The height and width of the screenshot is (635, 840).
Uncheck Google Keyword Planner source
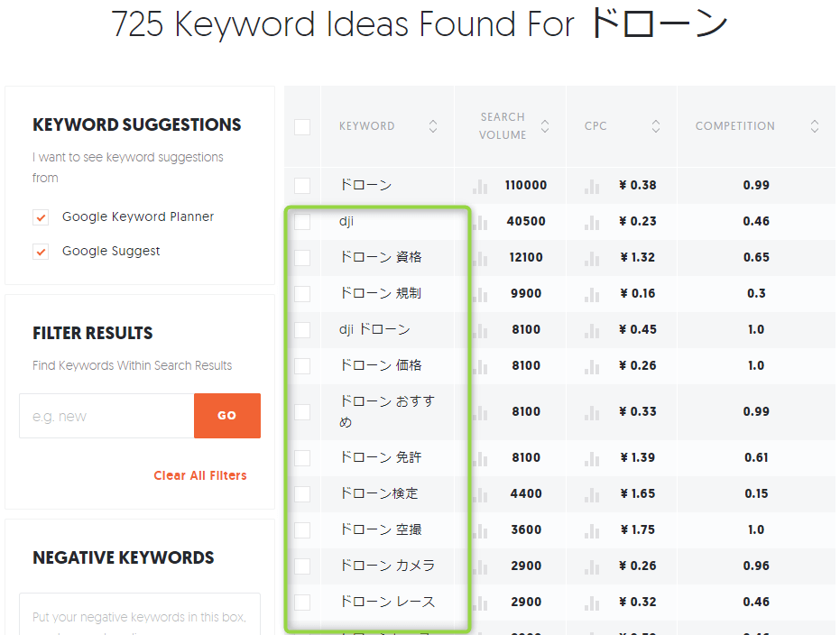click(x=41, y=217)
